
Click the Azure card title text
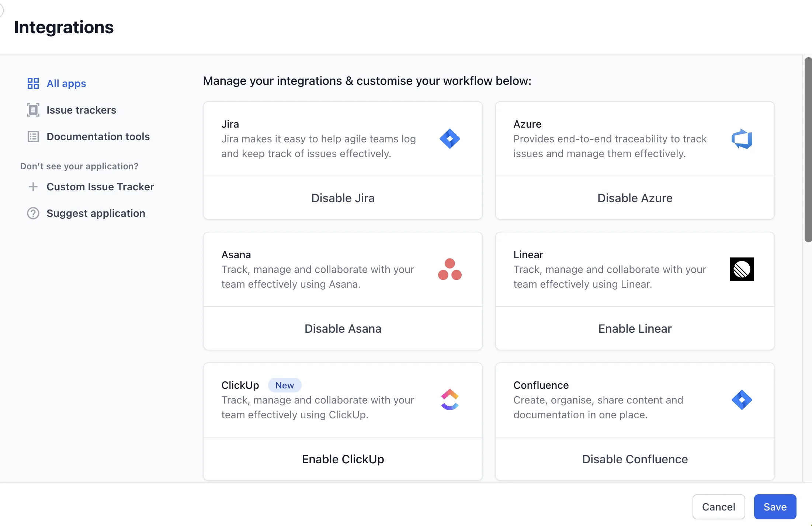(x=527, y=124)
